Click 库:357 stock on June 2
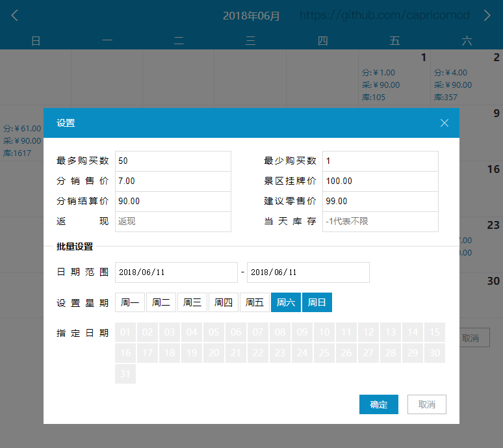The width and height of the screenshot is (503, 448). (x=446, y=98)
